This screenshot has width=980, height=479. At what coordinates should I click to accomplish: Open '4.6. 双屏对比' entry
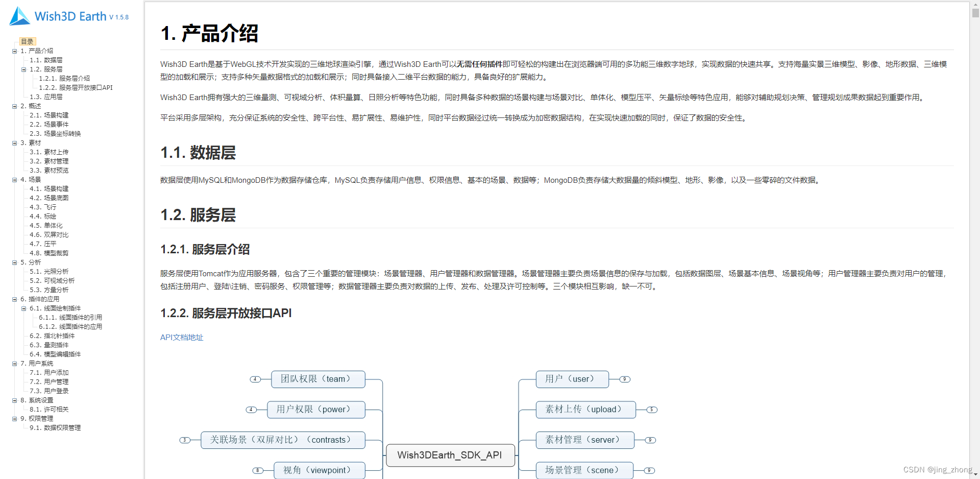point(49,235)
